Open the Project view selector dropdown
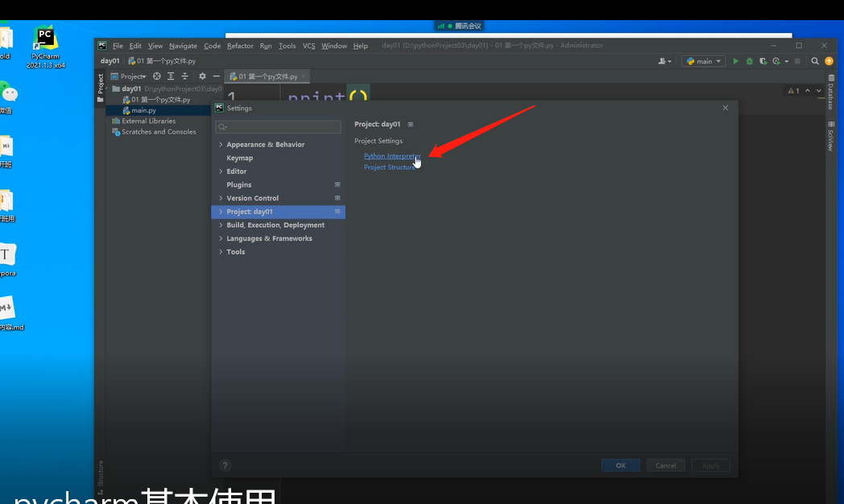844x504 pixels. [129, 76]
